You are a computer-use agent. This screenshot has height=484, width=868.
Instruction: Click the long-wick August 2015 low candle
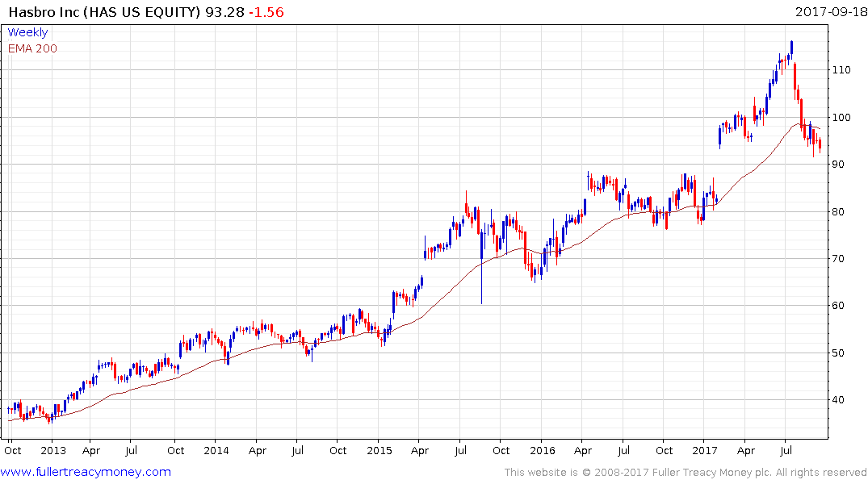pos(481,265)
